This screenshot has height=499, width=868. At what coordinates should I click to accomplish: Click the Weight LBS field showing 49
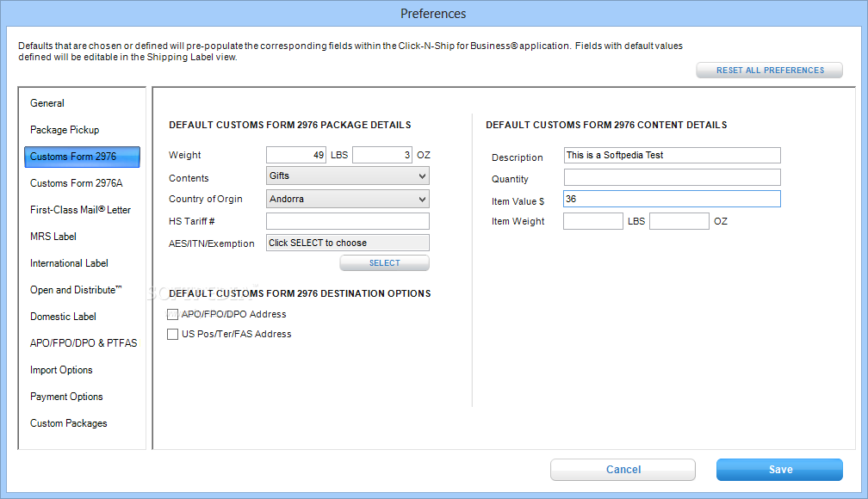(x=296, y=155)
